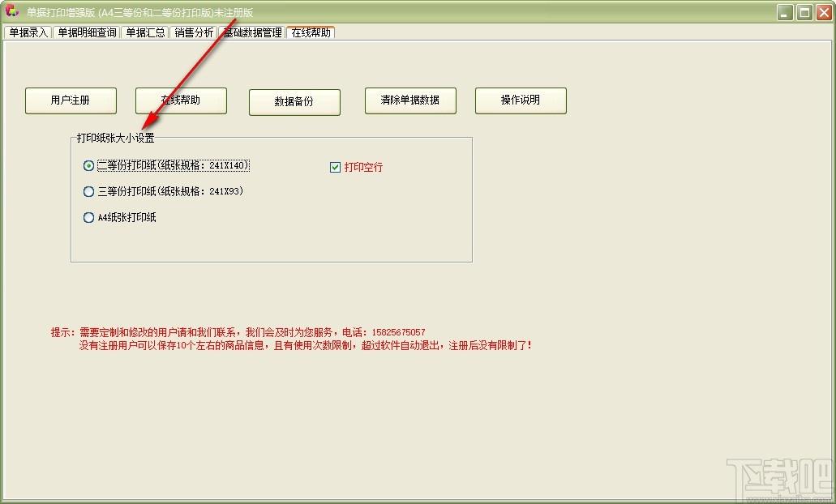Click the phone number 15825675057 text
This screenshot has height=504, width=836.
click(398, 332)
